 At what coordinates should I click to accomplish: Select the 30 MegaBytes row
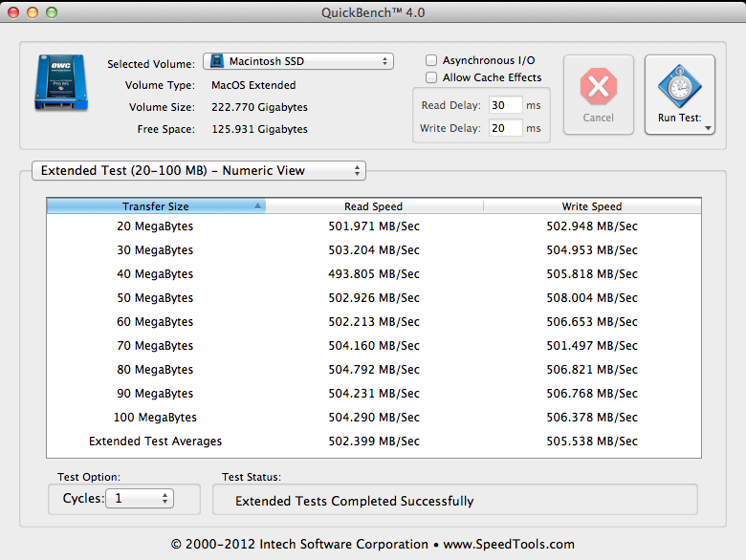374,250
